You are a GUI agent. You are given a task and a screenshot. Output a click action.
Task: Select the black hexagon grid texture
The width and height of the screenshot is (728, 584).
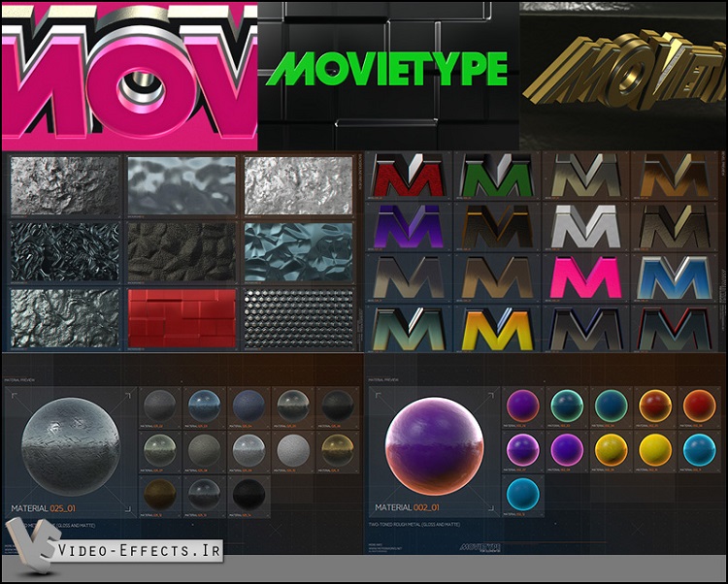tap(299, 318)
